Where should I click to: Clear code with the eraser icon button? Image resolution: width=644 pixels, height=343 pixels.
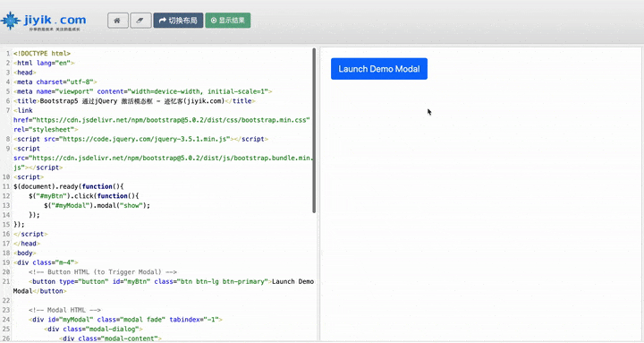(x=140, y=21)
